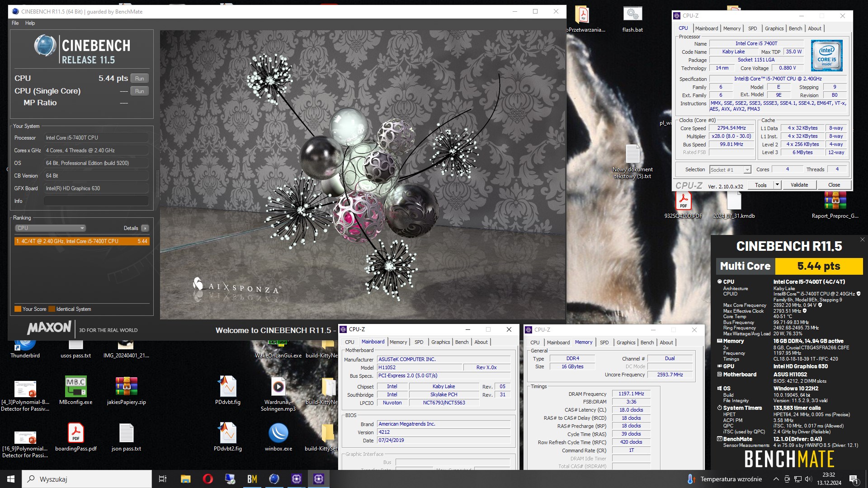
Task: Click Cinebench rendered scene image
Action: 363,175
